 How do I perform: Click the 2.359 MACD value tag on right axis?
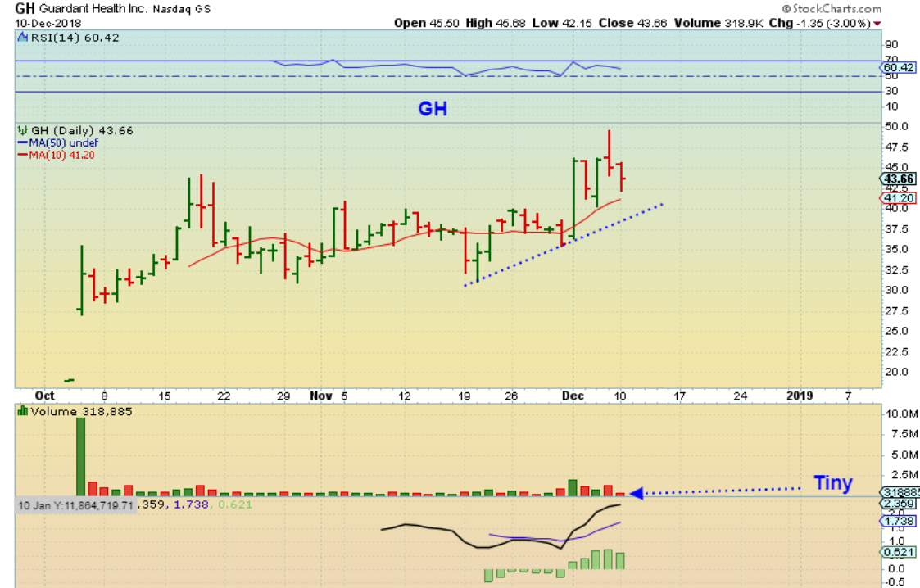click(899, 504)
